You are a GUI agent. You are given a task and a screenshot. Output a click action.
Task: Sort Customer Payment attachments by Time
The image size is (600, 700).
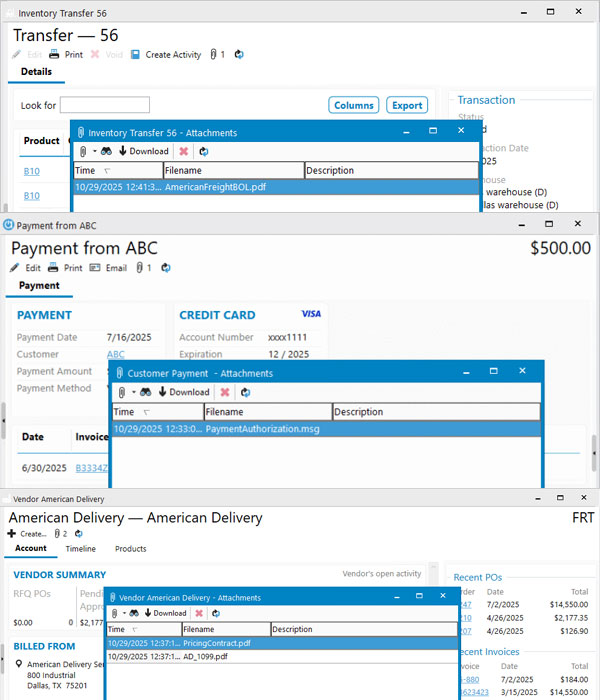coord(158,412)
